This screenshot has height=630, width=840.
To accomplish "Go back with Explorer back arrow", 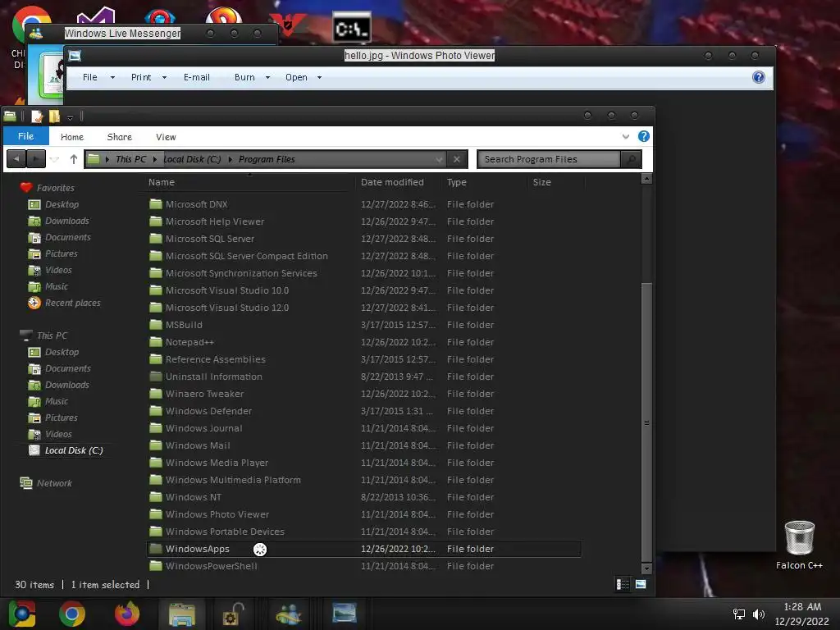I will coord(16,159).
